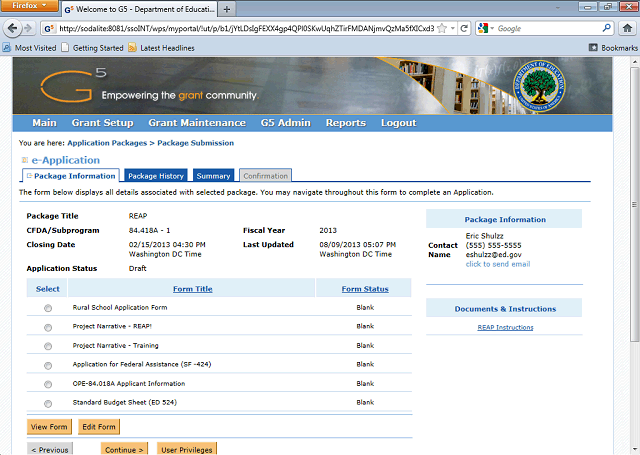Image resolution: width=640 pixels, height=455 pixels.
Task: Click the page vertical scrollbar
Action: coord(634,204)
